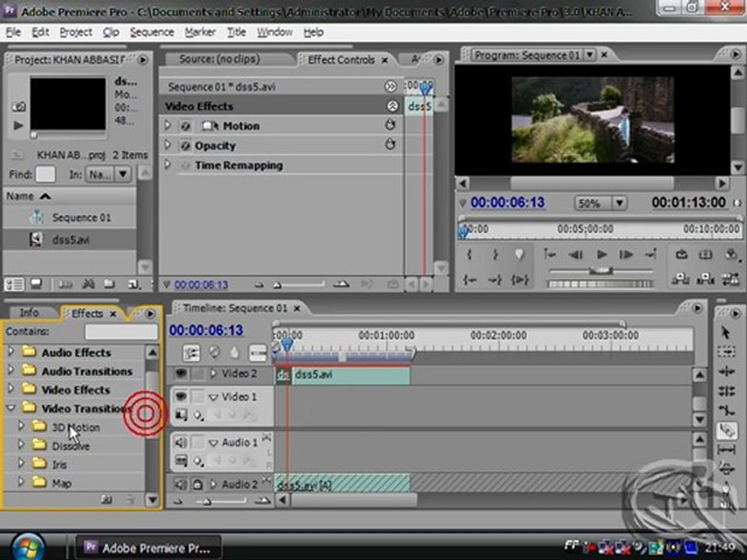Step forward one frame in Program monitor
The width and height of the screenshot is (747, 560).
[x=626, y=255]
